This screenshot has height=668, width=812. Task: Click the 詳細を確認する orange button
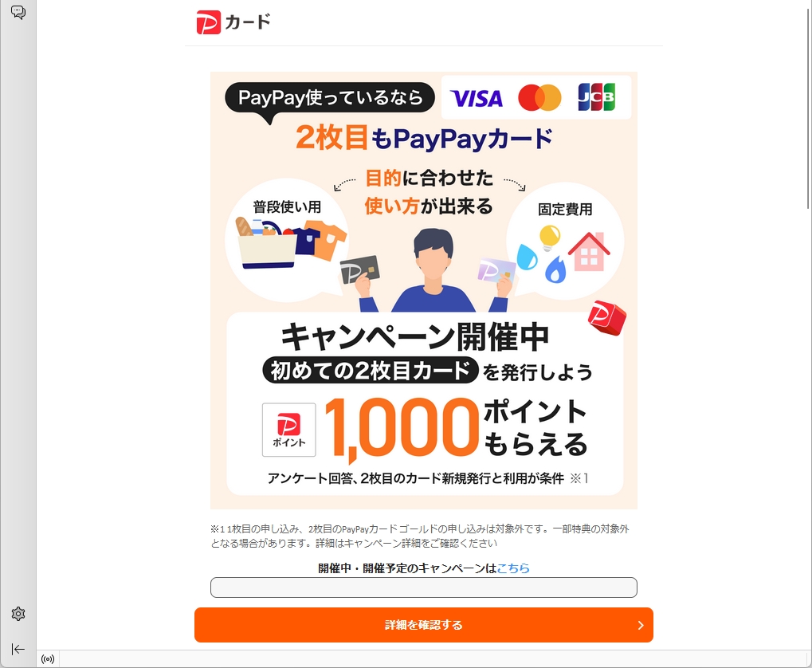tap(424, 625)
